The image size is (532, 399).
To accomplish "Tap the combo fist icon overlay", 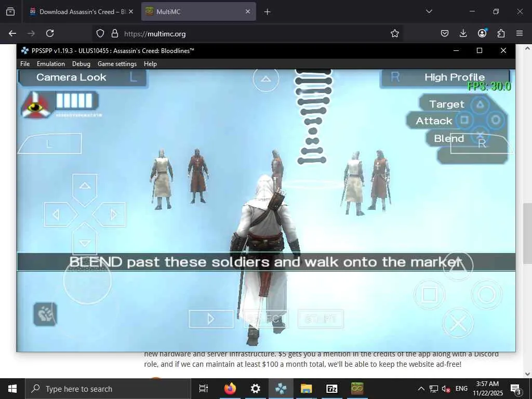I will (x=45, y=314).
